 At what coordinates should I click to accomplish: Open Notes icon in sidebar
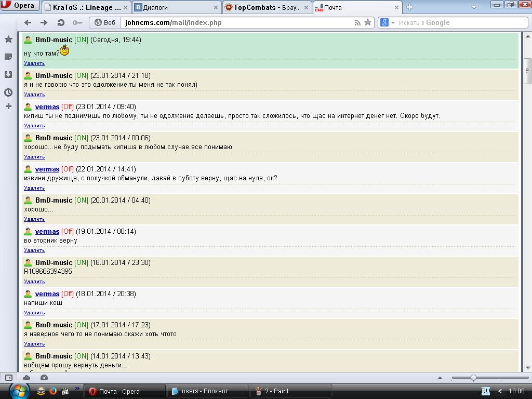click(8, 57)
